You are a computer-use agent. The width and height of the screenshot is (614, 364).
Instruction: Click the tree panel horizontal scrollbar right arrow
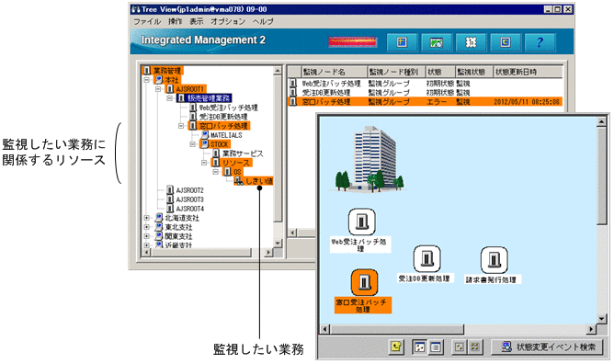[x=268, y=253]
